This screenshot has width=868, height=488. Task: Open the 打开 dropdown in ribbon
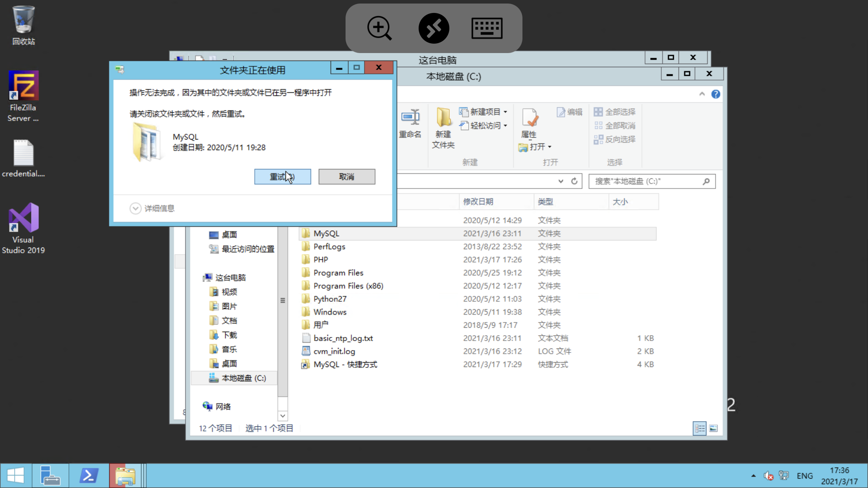coord(535,147)
